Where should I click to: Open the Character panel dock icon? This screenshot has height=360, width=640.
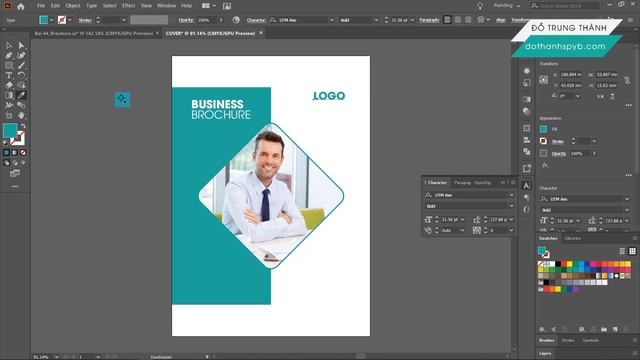(x=527, y=186)
